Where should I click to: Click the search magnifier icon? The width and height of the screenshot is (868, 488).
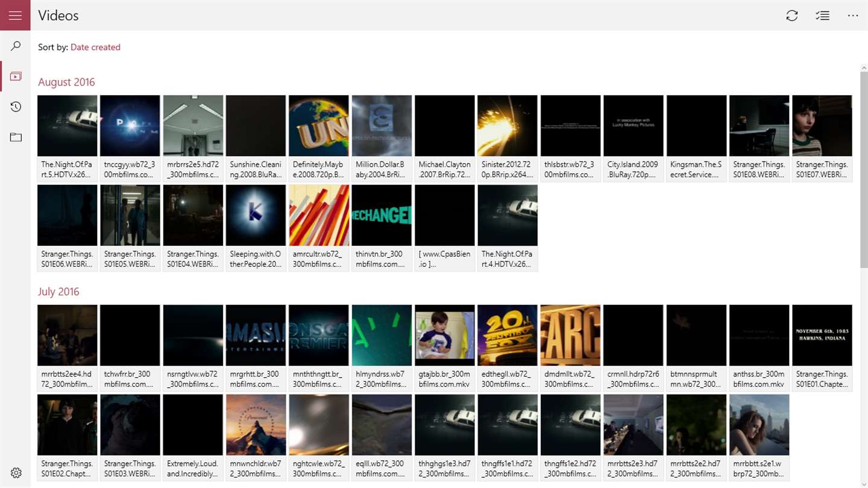[x=16, y=46]
